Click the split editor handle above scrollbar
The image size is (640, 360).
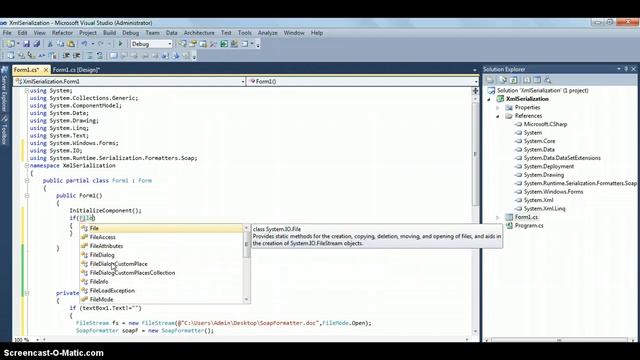tap(475, 91)
